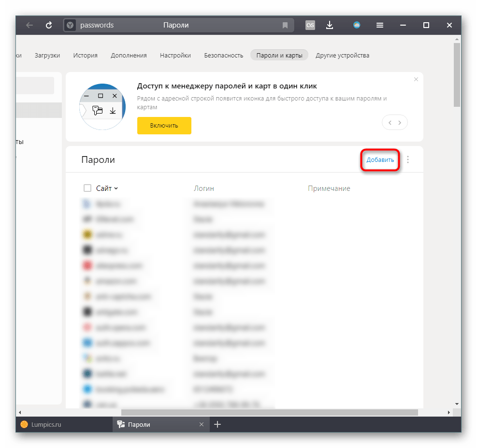Open the Настройки tab
This screenshot has height=448, width=477.
click(175, 55)
